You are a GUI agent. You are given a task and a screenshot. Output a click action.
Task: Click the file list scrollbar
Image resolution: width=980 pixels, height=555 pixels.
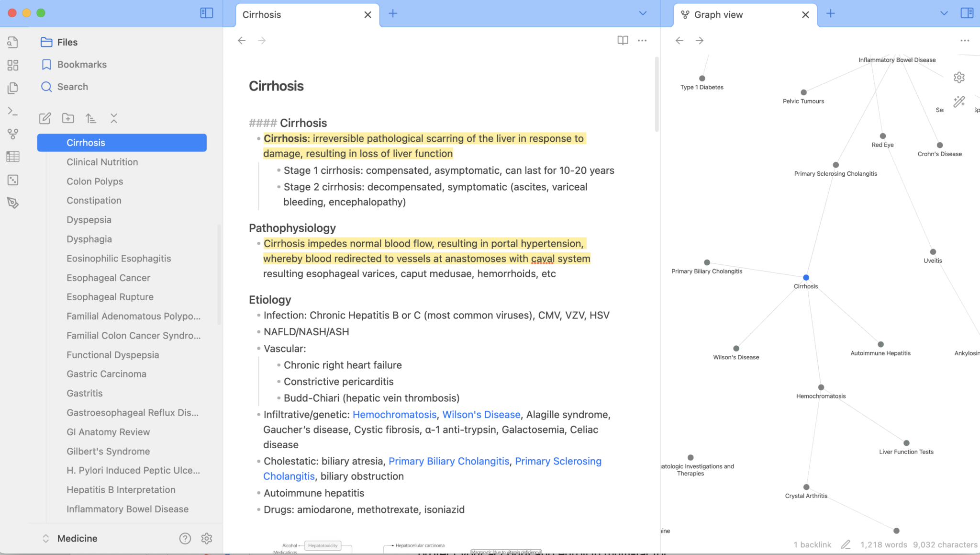[x=219, y=274]
